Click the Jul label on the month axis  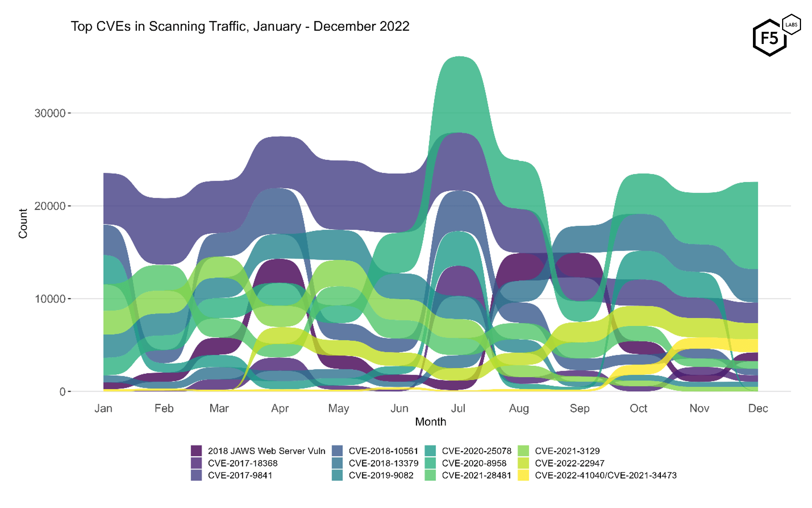(458, 408)
